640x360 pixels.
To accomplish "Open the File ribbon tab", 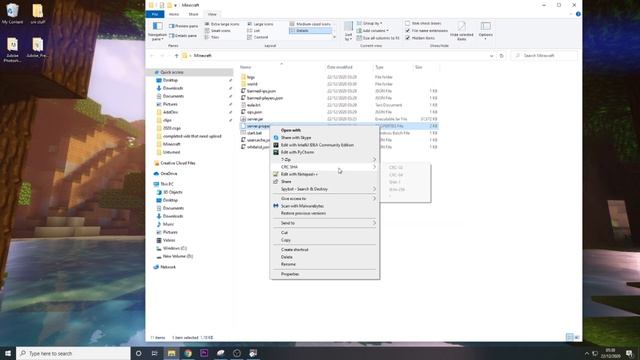I will pyautogui.click(x=155, y=14).
